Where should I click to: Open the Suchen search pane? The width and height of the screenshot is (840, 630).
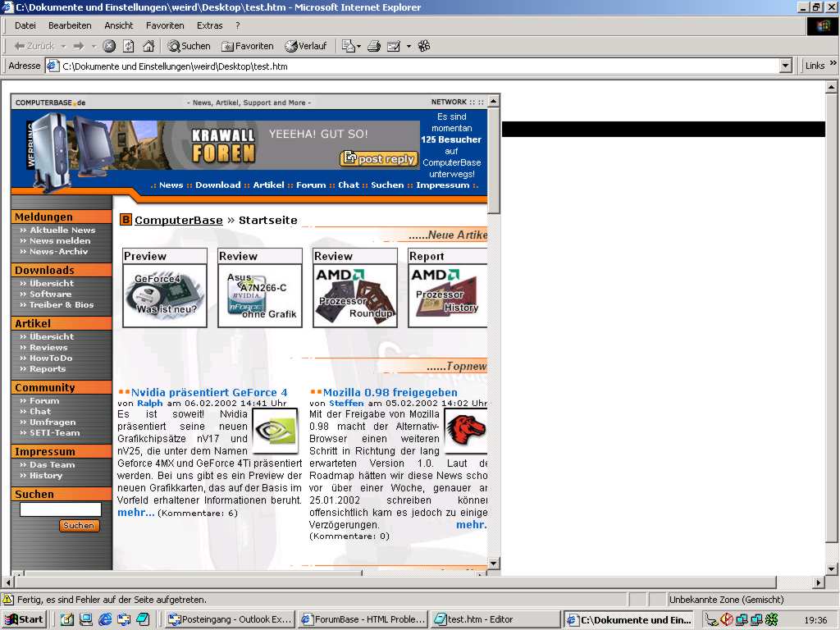(x=189, y=46)
